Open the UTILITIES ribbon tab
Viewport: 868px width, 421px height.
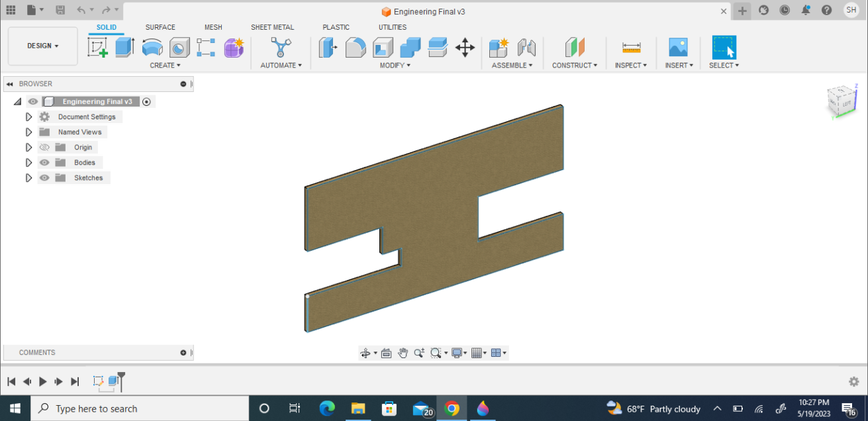click(x=392, y=27)
